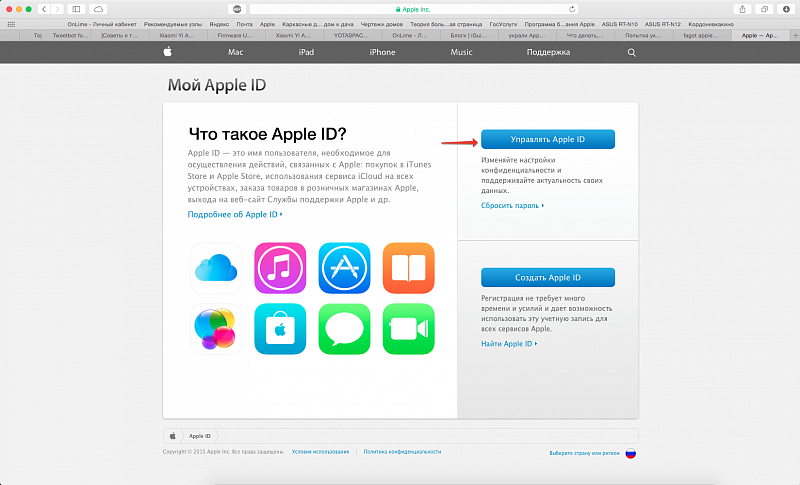Click the iTunes music note icon

pos(280,268)
